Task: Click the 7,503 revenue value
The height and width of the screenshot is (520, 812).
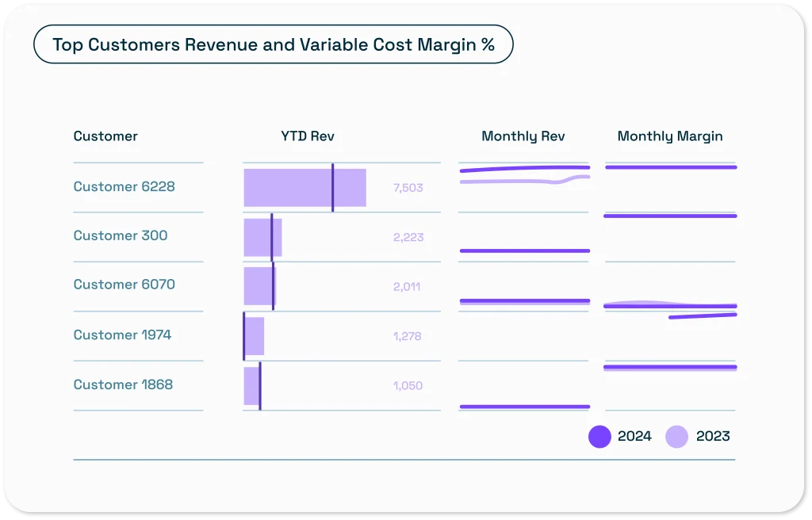Action: 408,189
